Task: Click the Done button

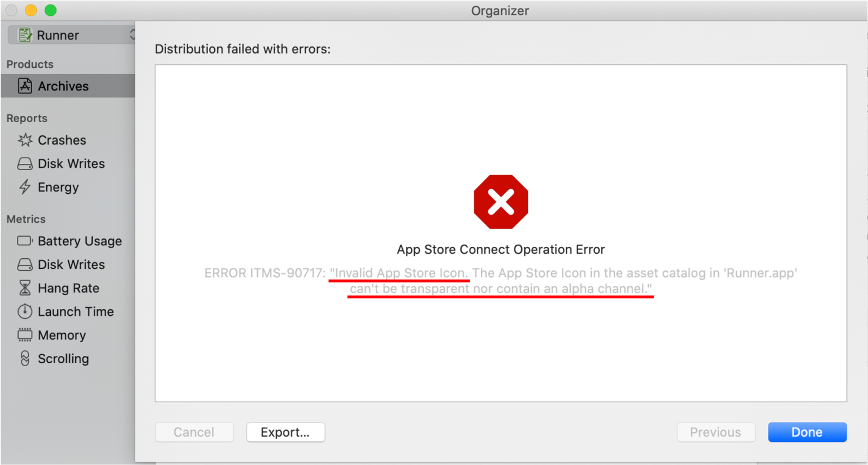Action: click(x=807, y=432)
